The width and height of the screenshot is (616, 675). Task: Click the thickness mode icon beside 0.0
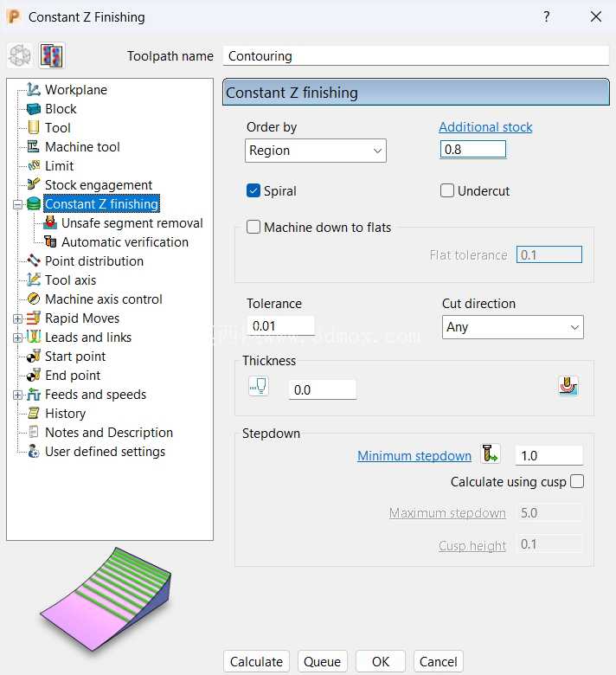[x=259, y=386]
